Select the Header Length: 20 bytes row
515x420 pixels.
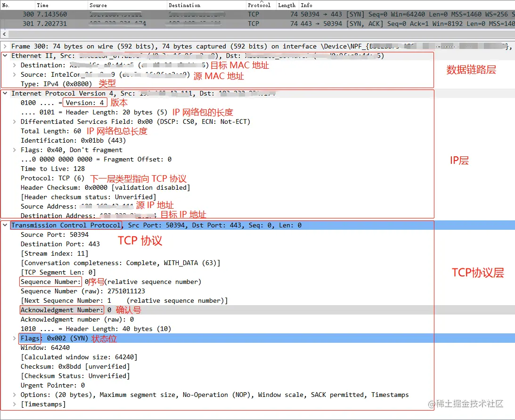(94, 112)
